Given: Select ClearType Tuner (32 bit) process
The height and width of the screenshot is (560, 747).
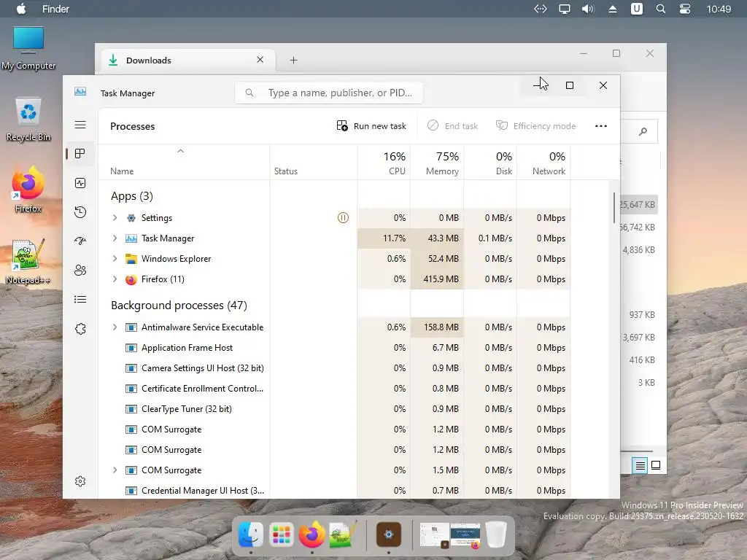Looking at the screenshot, I should (x=334, y=409).
